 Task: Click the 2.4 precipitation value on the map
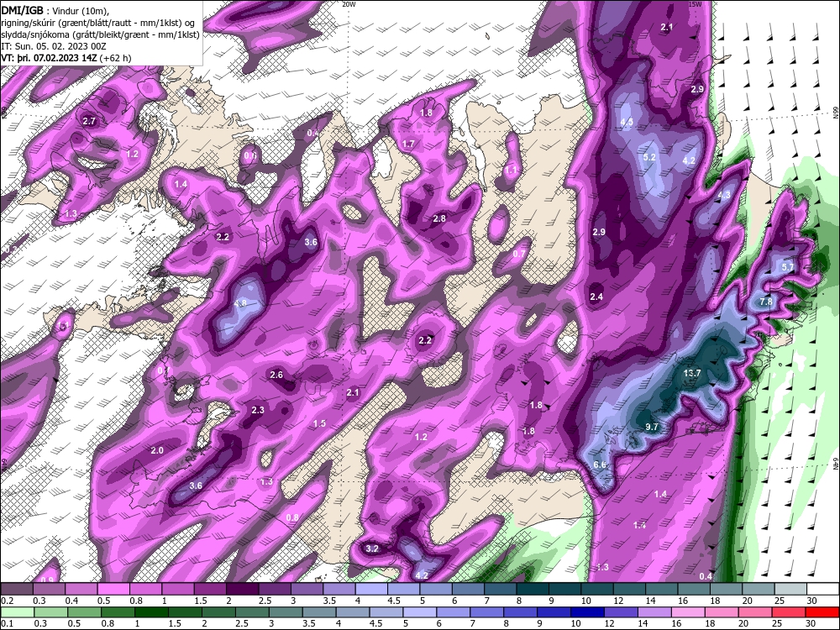596,297
